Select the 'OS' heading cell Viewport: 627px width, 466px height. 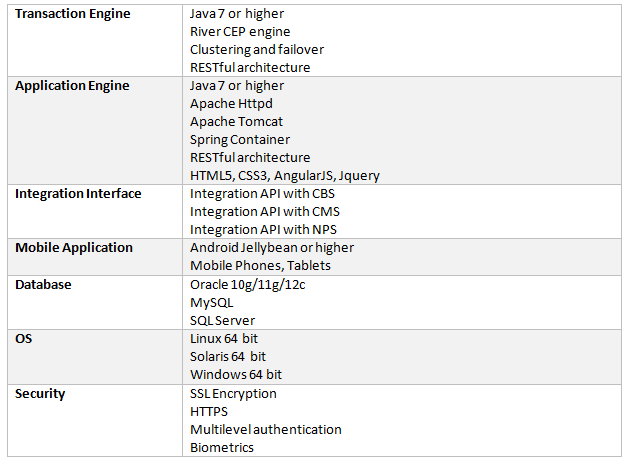[95, 357]
